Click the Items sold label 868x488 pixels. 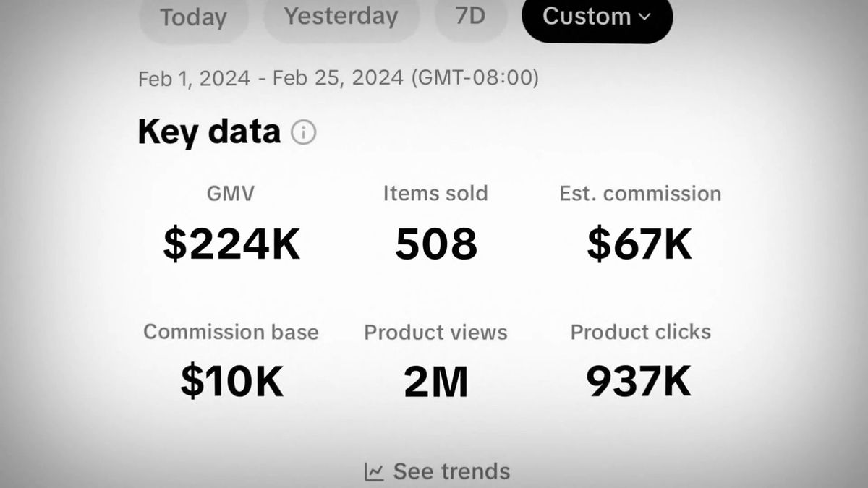[x=435, y=193]
